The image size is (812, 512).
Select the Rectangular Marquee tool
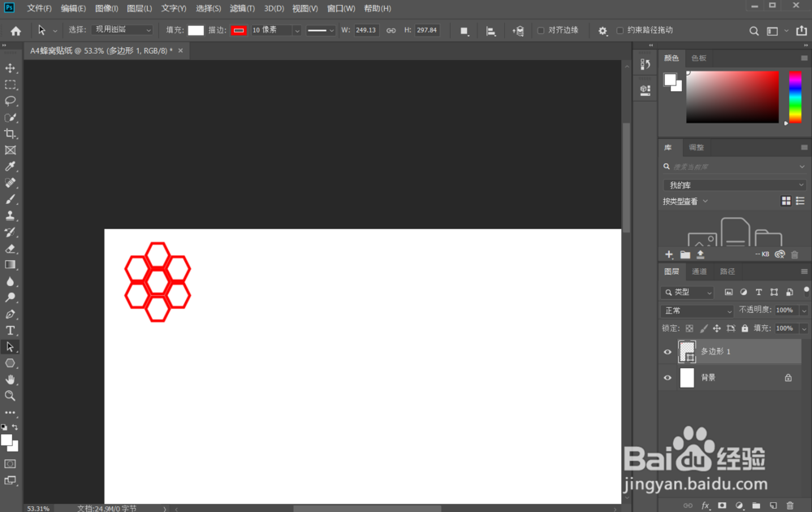[11, 85]
